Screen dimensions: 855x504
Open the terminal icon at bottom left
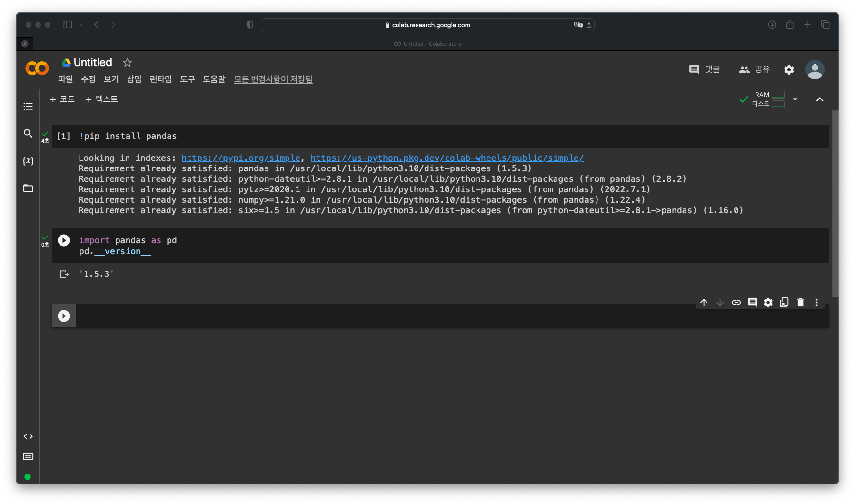click(x=28, y=456)
